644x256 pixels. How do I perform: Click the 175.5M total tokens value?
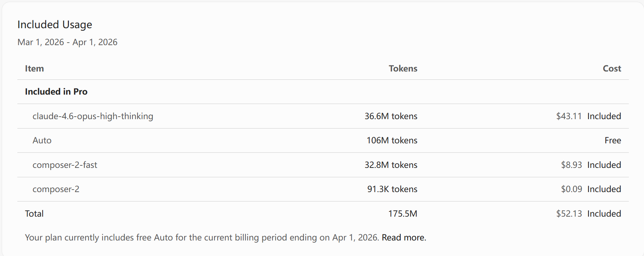[402, 214]
